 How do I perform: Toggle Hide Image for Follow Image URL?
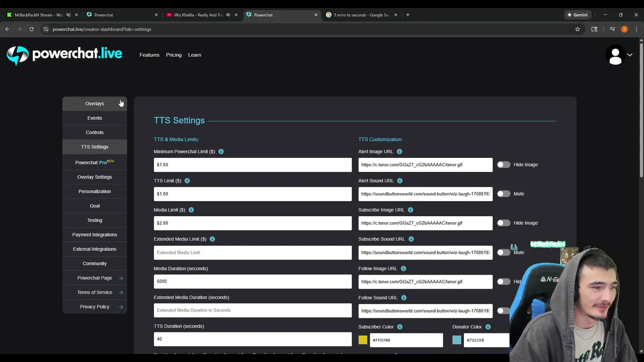click(504, 282)
